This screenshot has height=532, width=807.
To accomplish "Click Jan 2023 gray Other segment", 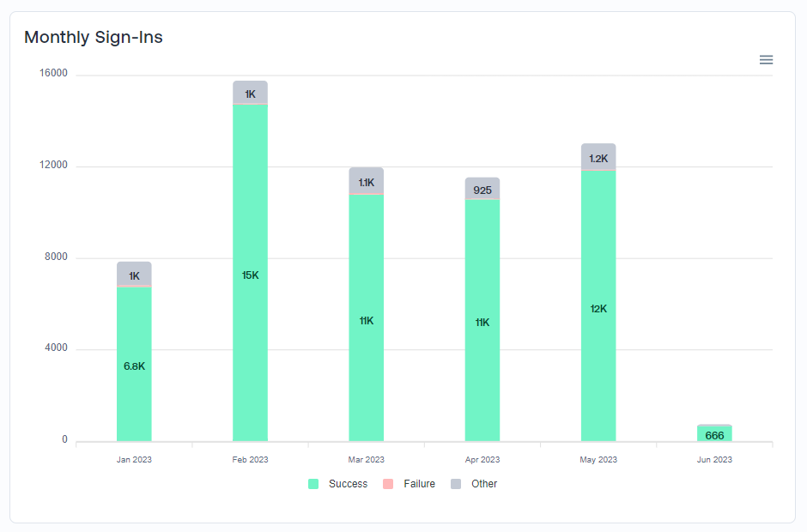I will [134, 274].
